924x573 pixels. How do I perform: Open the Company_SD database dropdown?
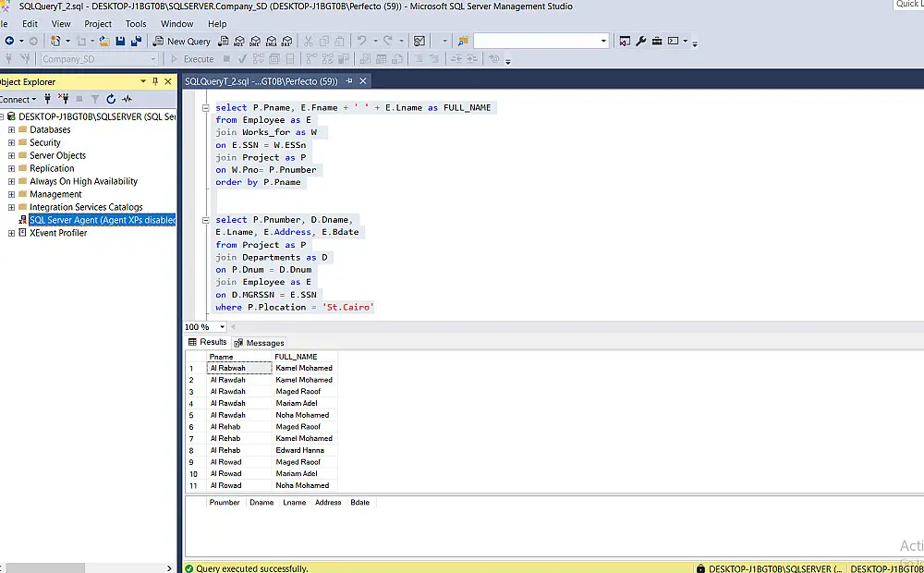[153, 59]
